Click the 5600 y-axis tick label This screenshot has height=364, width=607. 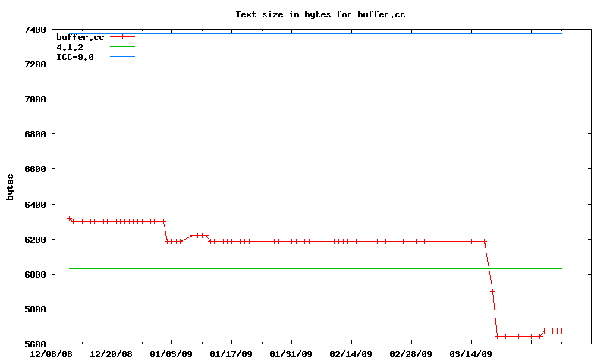click(x=36, y=344)
